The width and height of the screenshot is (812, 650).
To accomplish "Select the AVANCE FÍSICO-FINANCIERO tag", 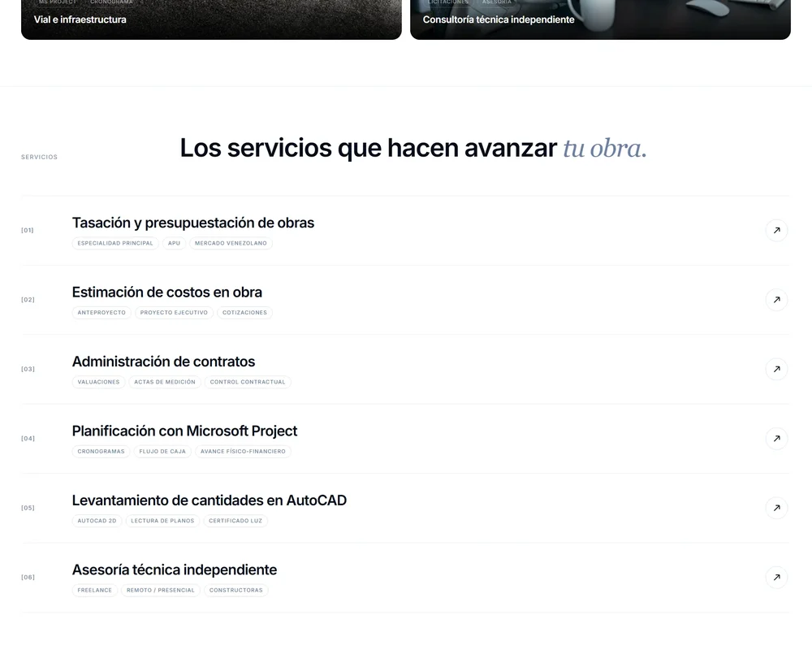I will click(x=243, y=452).
